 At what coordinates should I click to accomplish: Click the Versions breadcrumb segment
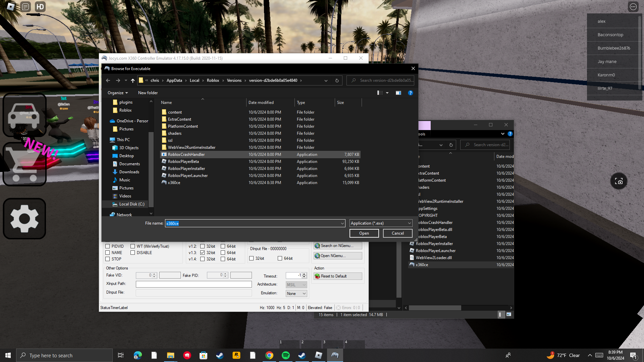pos(234,80)
